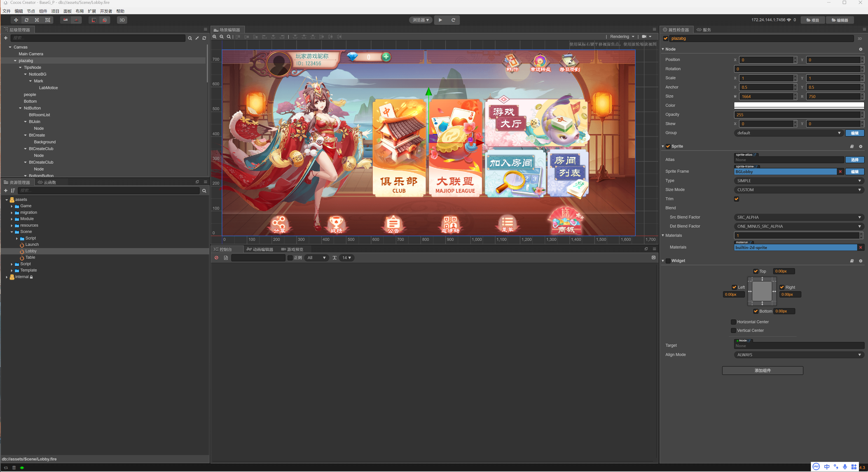Screen dimensions: 868x472
Task: Click the BGLobby sprite frame field
Action: click(x=785, y=172)
